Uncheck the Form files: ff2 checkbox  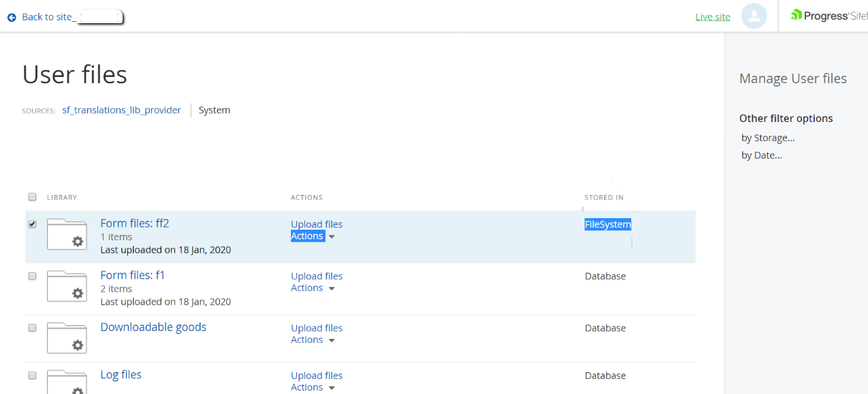click(32, 224)
